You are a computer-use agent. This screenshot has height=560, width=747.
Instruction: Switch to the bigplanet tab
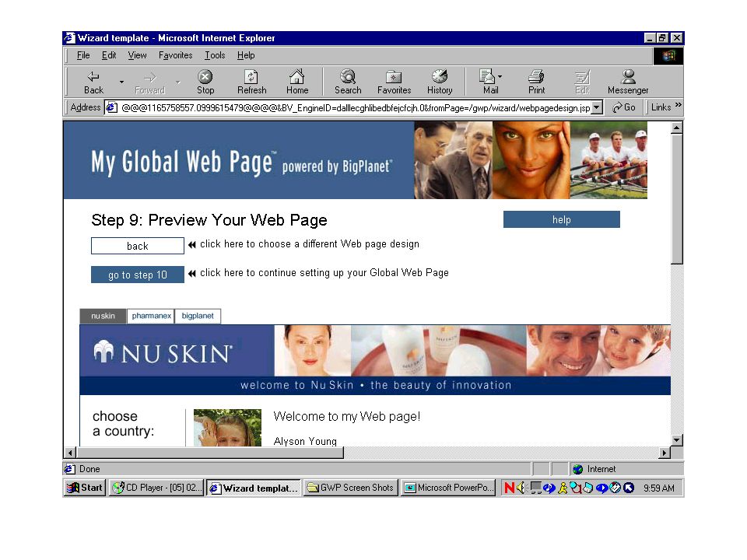(x=198, y=317)
